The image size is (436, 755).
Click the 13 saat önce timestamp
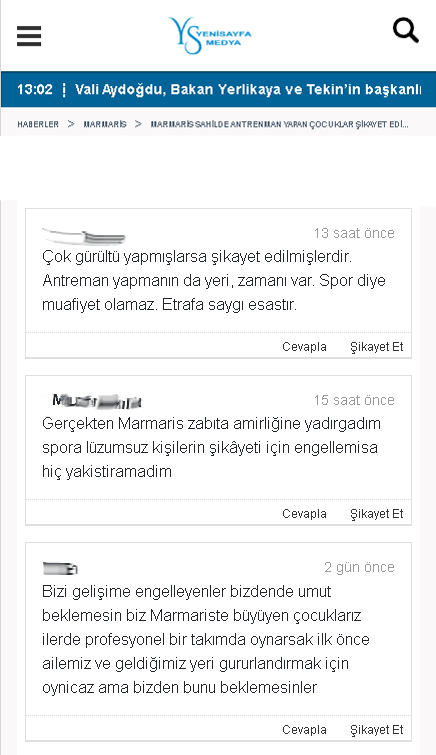(354, 233)
